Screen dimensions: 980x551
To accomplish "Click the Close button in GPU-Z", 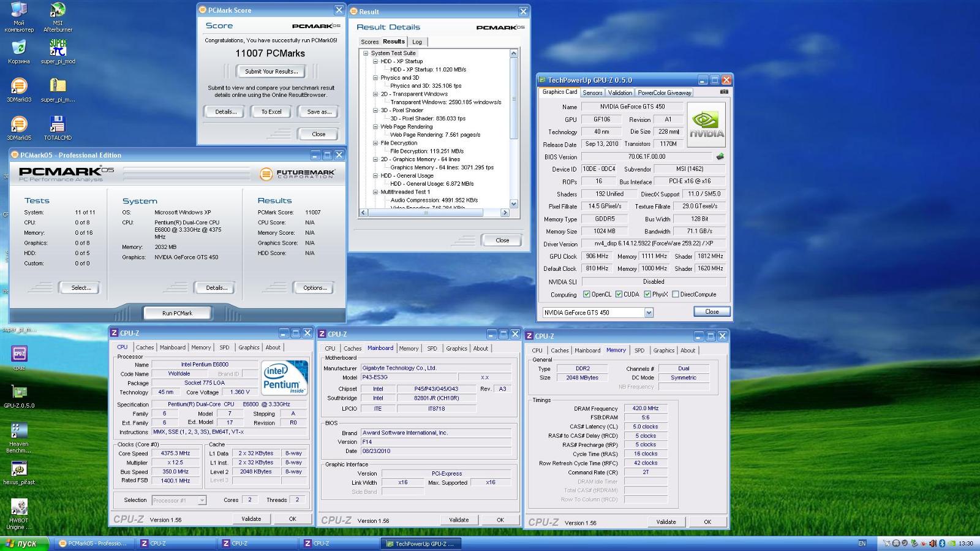I will point(712,312).
